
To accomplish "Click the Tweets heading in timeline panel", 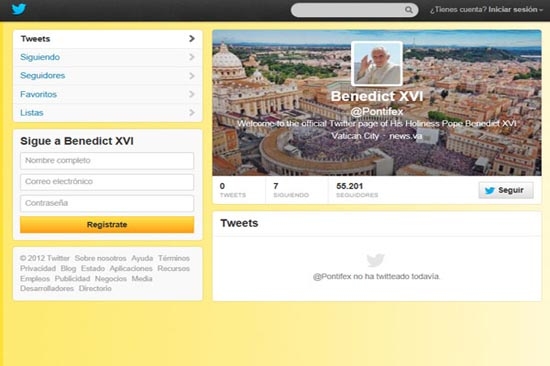I will (239, 223).
